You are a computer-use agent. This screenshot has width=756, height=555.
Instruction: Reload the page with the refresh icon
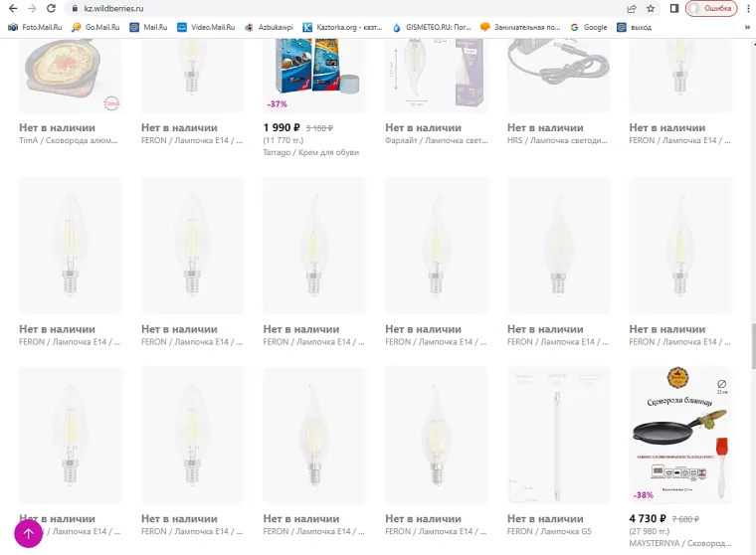[x=51, y=8]
